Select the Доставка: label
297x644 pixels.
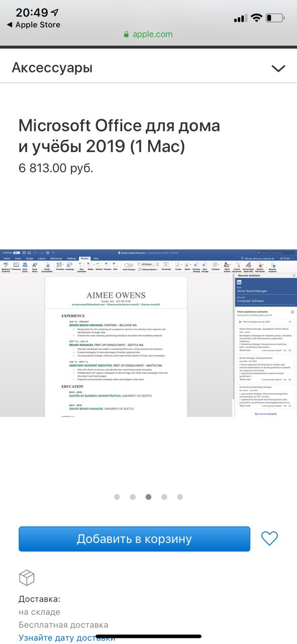40,599
